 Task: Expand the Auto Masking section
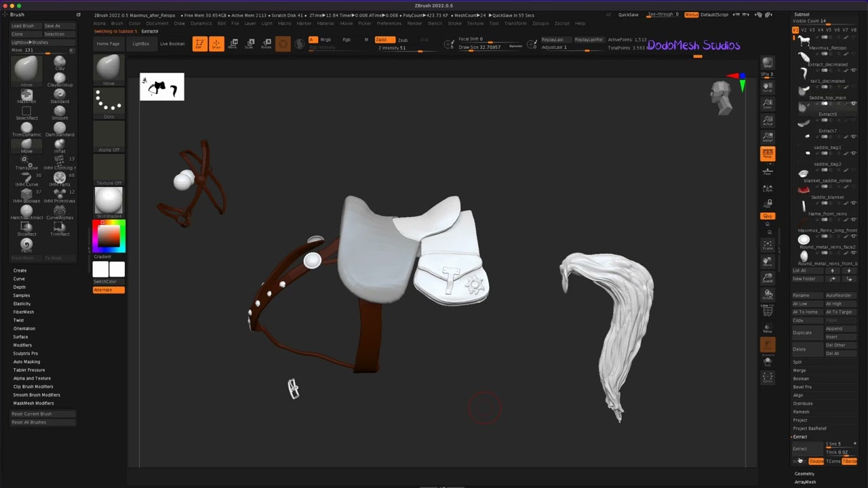26,362
